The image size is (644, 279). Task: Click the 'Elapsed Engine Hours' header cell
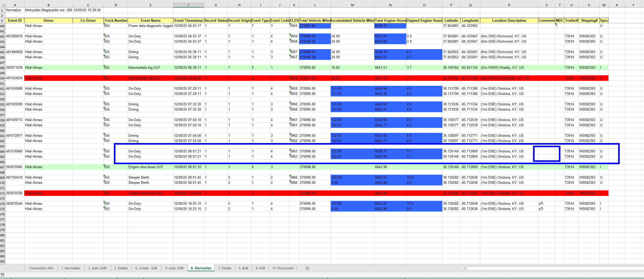pyautogui.click(x=424, y=21)
